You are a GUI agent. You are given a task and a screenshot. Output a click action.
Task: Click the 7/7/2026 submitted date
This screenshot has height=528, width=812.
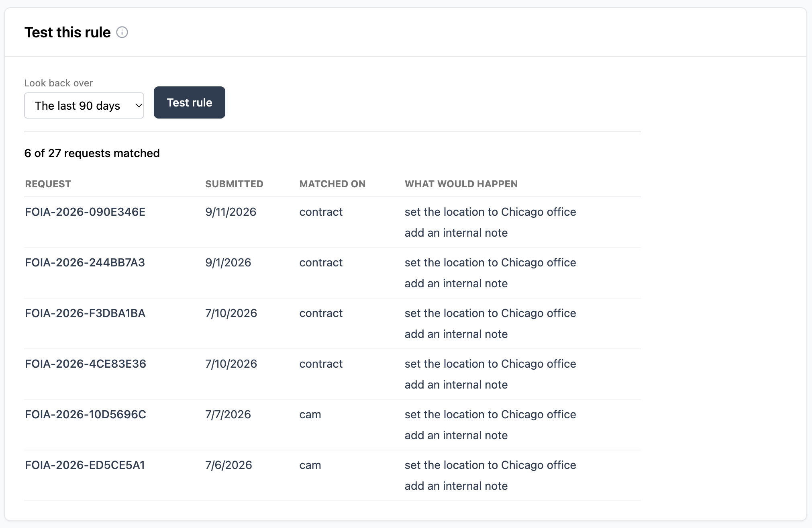pyautogui.click(x=228, y=414)
